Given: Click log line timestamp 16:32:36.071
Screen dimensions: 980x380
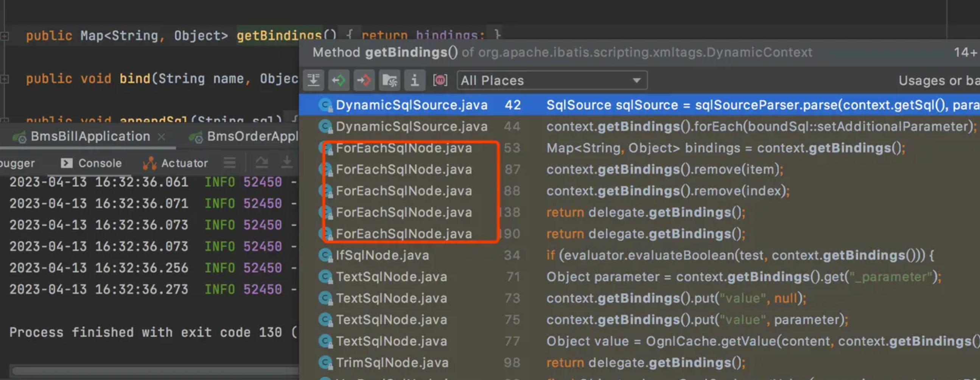Looking at the screenshot, I should [x=99, y=204].
